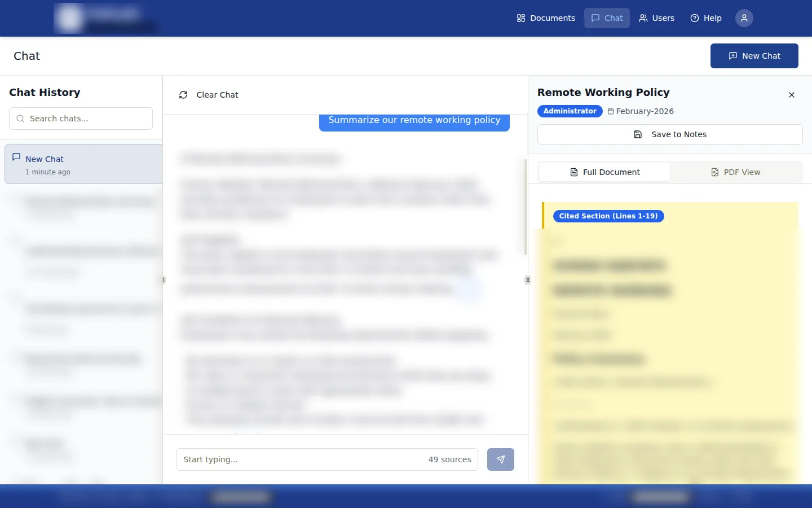812x508 pixels.
Task: Click the floppy disk icon on Save to Notes
Action: 638,134
